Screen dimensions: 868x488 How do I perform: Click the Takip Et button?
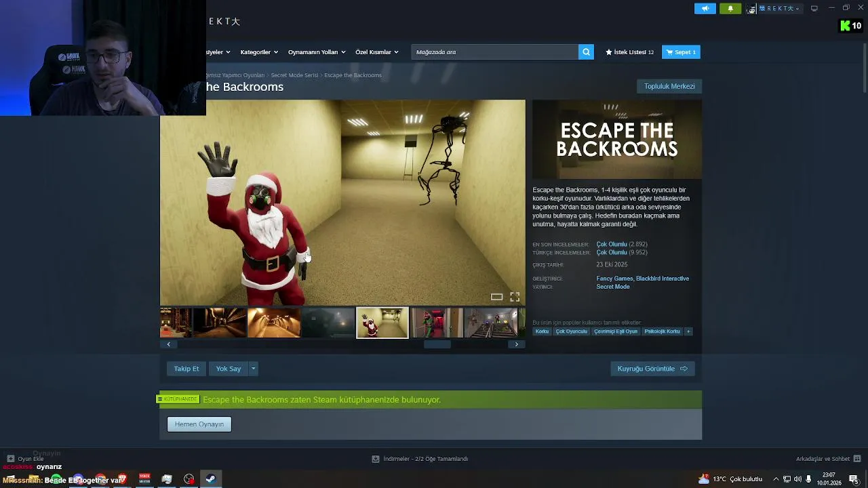[186, 369]
